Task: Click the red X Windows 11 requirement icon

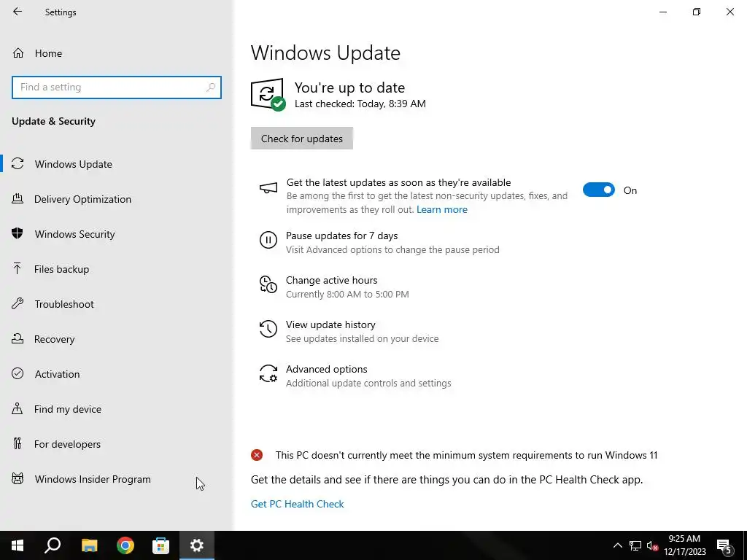Action: 257,455
